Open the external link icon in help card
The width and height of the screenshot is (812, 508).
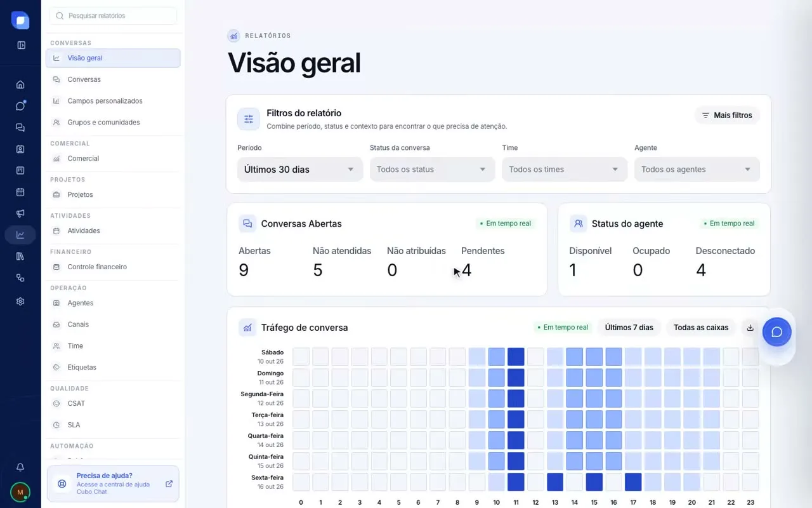pos(169,484)
